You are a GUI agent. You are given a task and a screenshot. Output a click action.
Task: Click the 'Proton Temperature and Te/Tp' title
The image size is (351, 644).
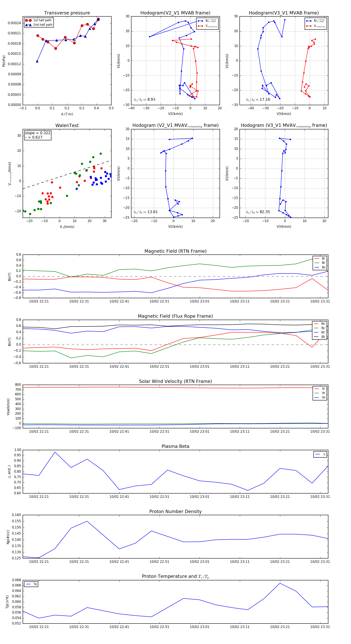pyautogui.click(x=175, y=576)
